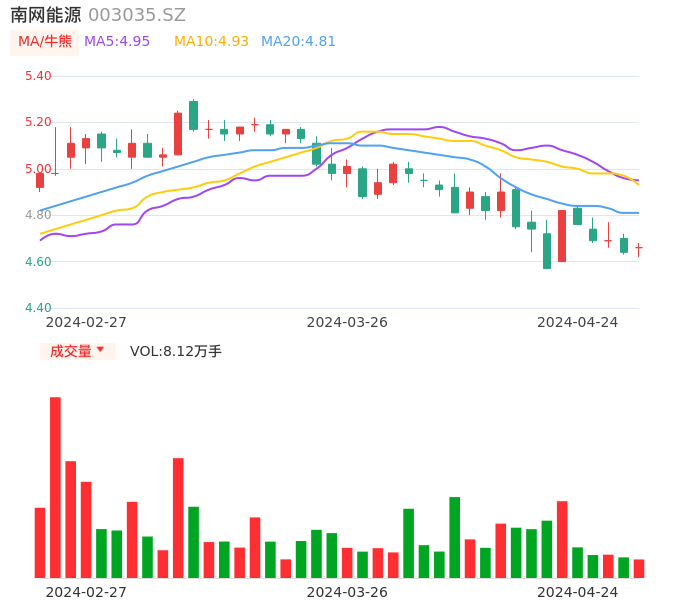Click the 2024-03-26 date under volume chart

point(347,592)
